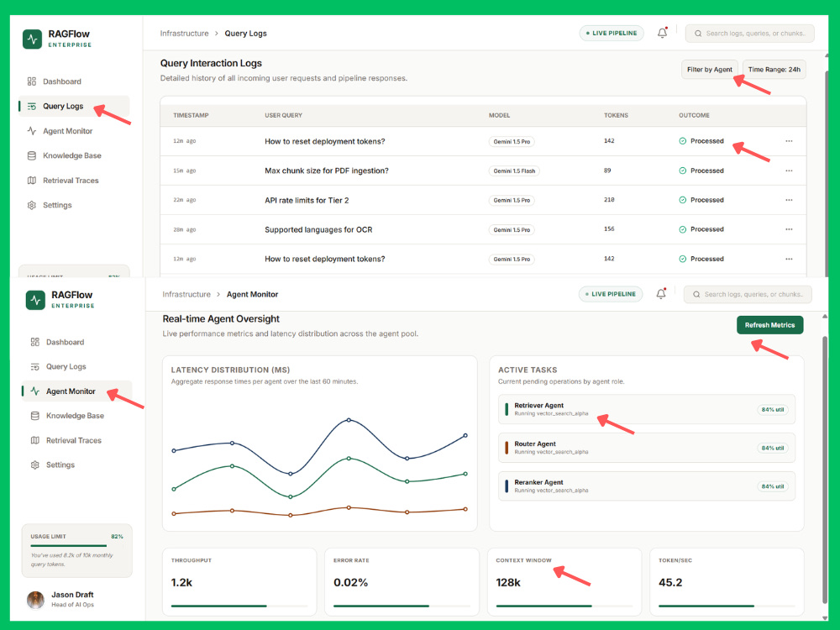Image resolution: width=840 pixels, height=630 pixels.
Task: Click the Error Rate progress bar
Action: (402, 606)
